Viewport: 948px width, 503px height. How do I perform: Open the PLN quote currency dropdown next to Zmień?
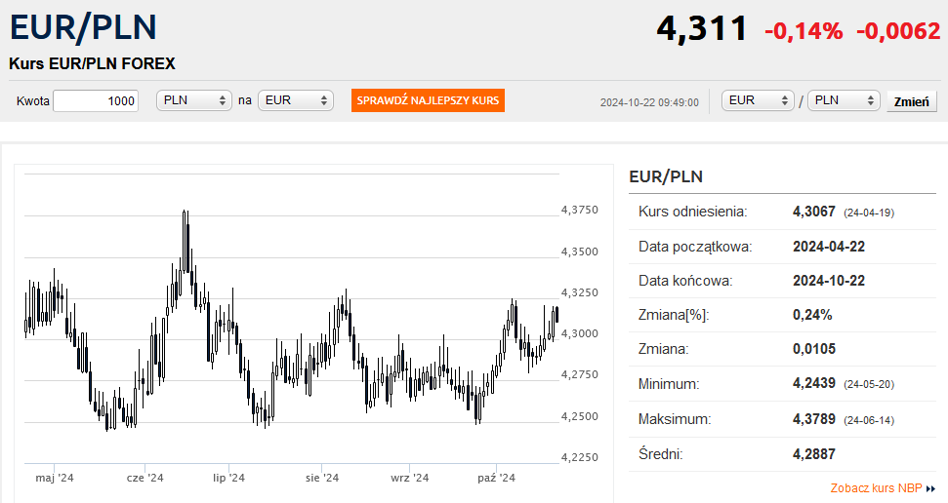click(843, 101)
